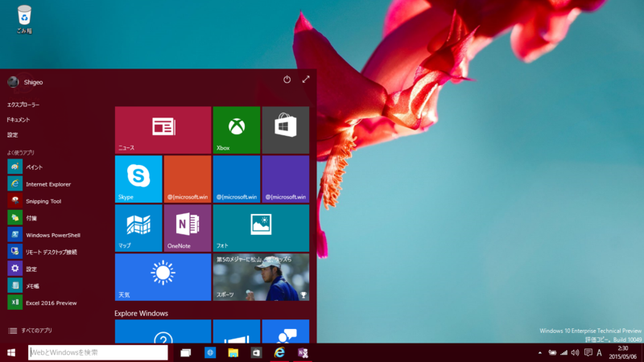This screenshot has height=362, width=644.
Task: Show hidden system tray icons
Action: tap(540, 352)
